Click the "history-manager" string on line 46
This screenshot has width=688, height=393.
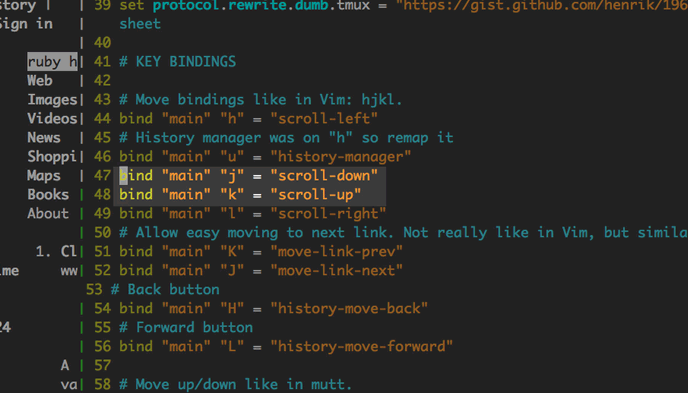pos(341,157)
